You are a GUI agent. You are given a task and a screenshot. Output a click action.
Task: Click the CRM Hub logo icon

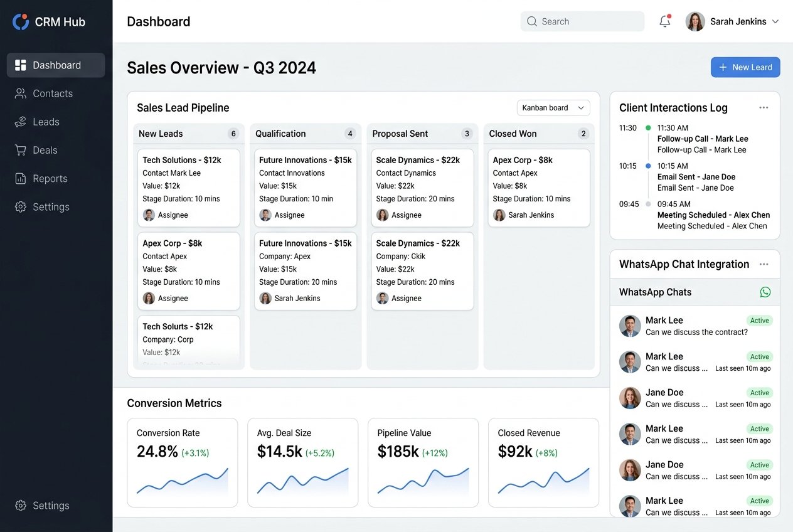pyautogui.click(x=21, y=22)
